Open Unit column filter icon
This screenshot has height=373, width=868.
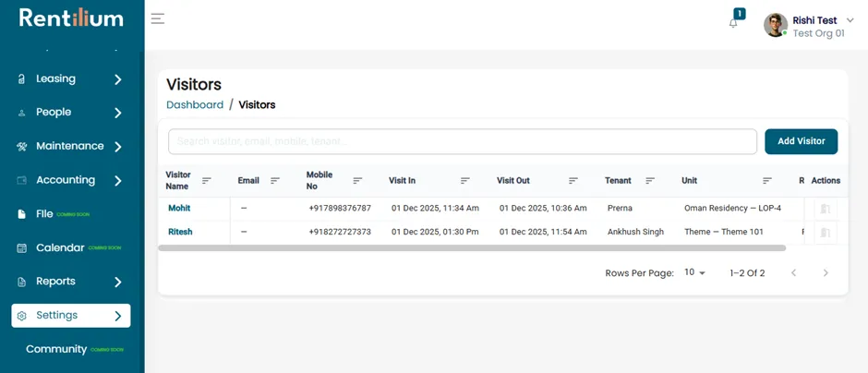tap(767, 180)
